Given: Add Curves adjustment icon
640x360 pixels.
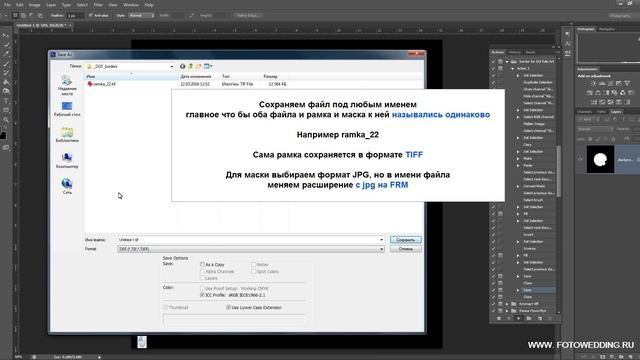Looking at the screenshot, I should [611, 83].
